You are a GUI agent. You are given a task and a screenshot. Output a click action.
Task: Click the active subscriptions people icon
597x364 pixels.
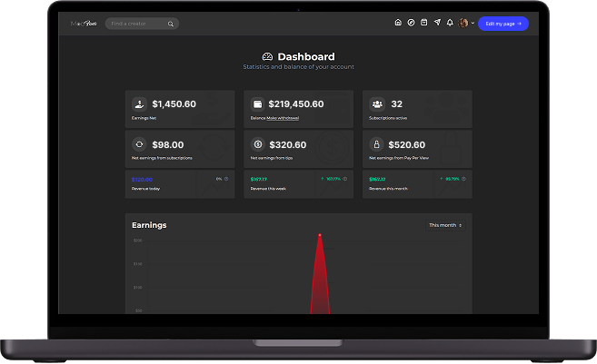click(x=377, y=103)
